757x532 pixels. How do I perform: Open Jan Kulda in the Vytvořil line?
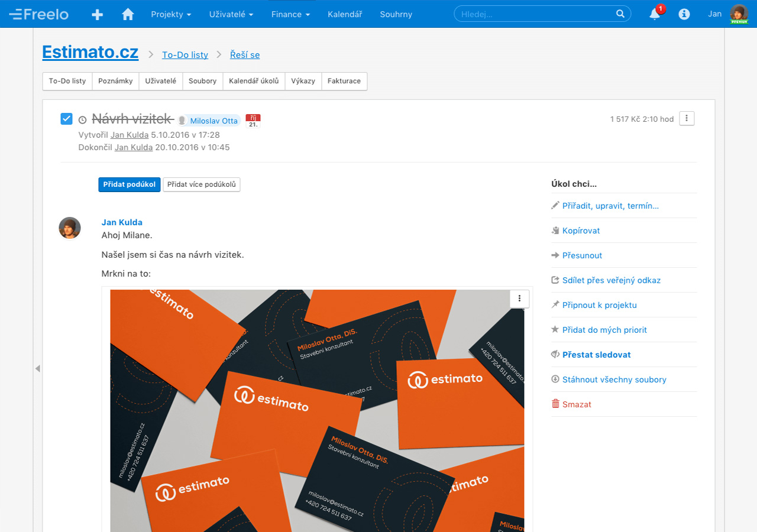130,135
